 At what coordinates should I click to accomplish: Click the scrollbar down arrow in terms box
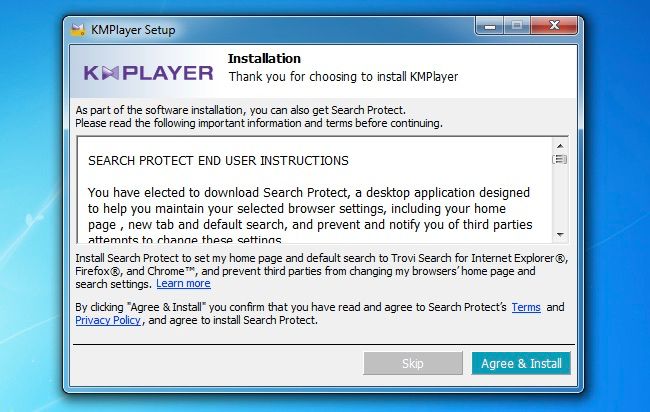coord(560,235)
